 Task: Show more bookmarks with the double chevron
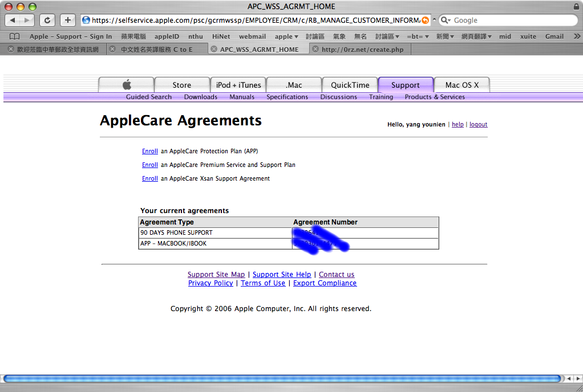[577, 36]
